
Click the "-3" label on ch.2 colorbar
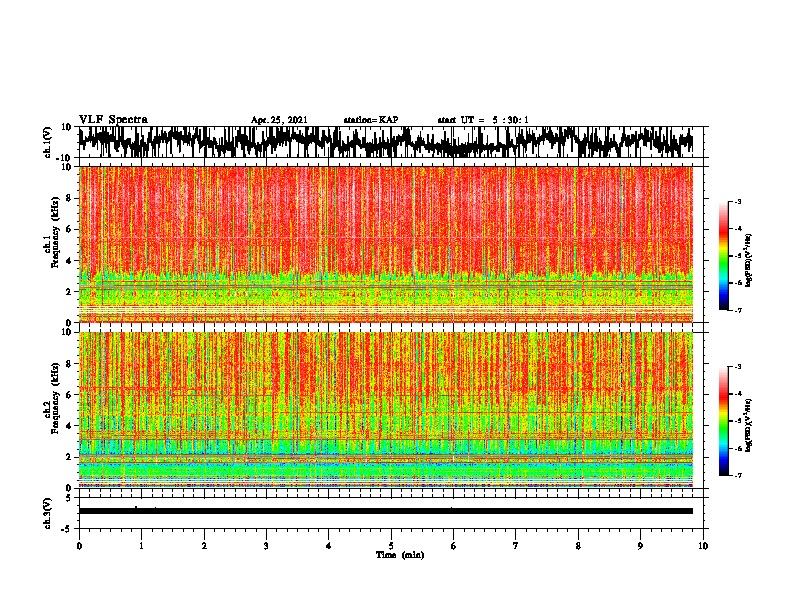tap(738, 367)
